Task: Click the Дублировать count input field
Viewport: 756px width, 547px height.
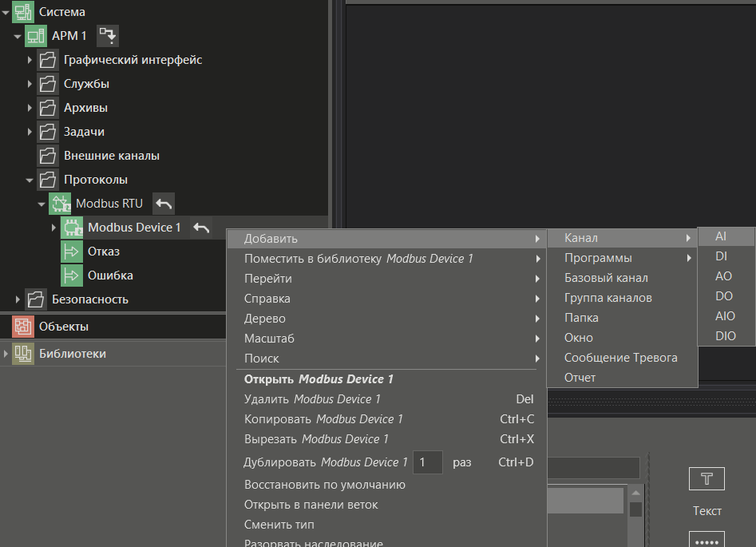Action: pyautogui.click(x=426, y=462)
